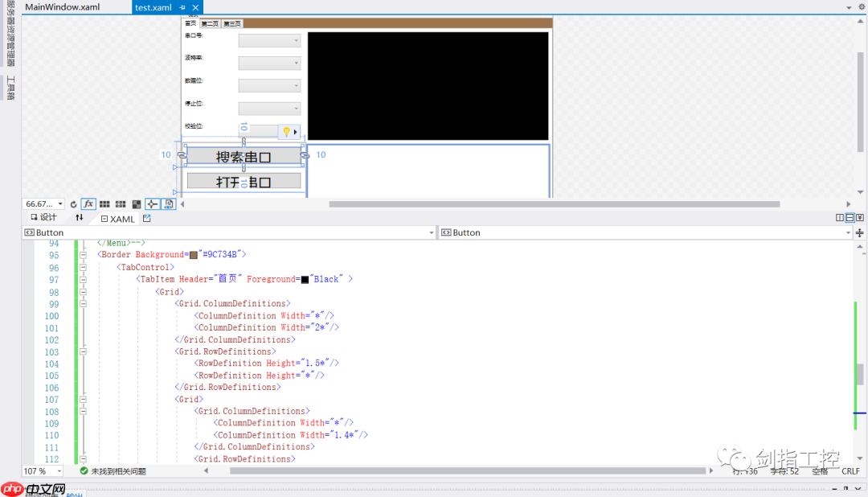The height and width of the screenshot is (497, 868).
Task: Toggle pin on test.xaml tab
Action: point(182,7)
